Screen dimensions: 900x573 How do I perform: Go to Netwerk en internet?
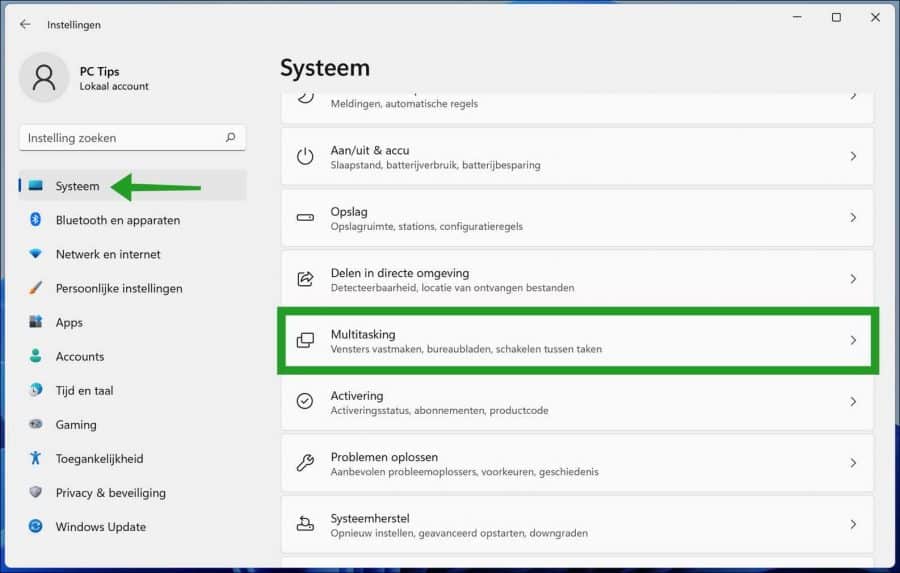point(133,254)
